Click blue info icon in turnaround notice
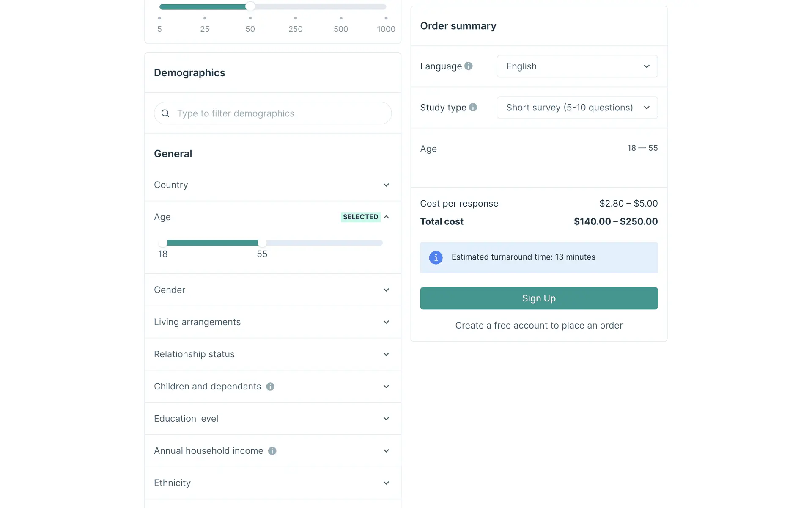812x508 pixels. click(436, 257)
